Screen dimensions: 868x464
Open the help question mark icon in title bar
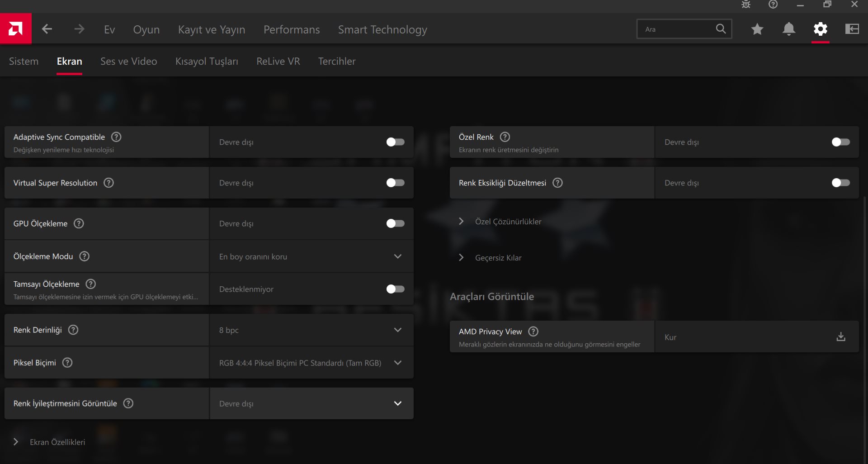(x=773, y=5)
